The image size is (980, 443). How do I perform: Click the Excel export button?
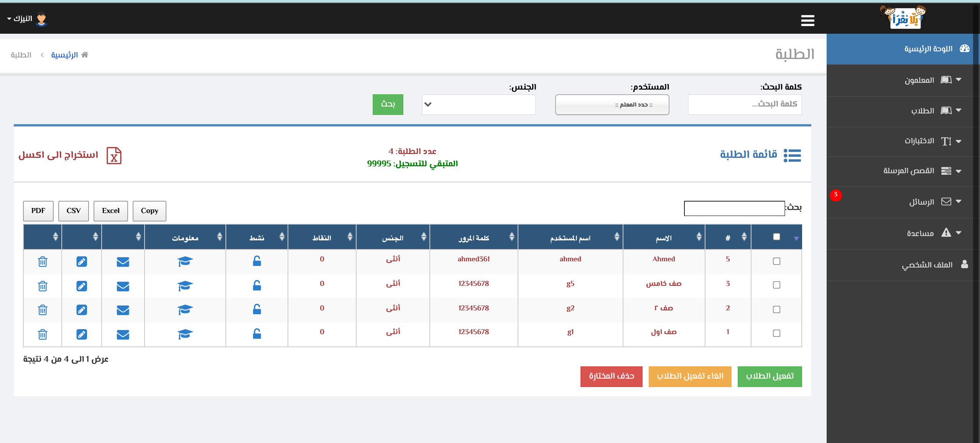click(x=111, y=211)
